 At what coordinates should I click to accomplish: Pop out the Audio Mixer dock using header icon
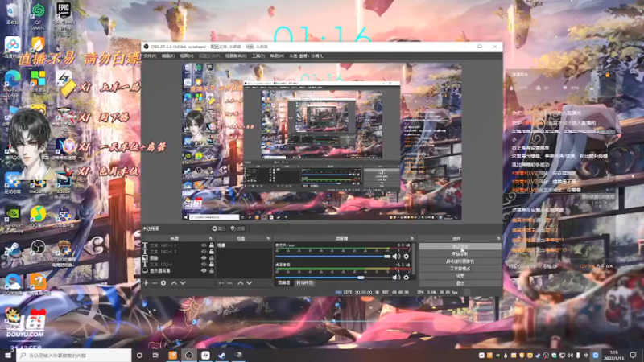coord(412,238)
